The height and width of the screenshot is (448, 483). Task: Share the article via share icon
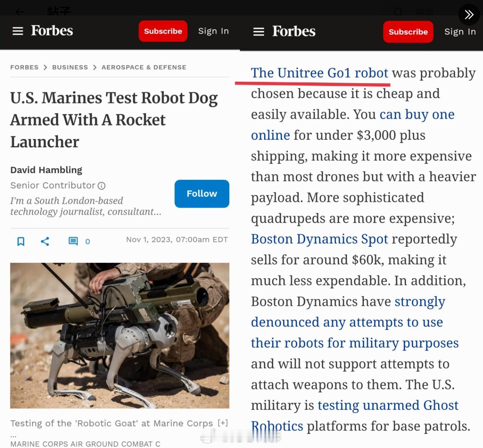coord(45,241)
